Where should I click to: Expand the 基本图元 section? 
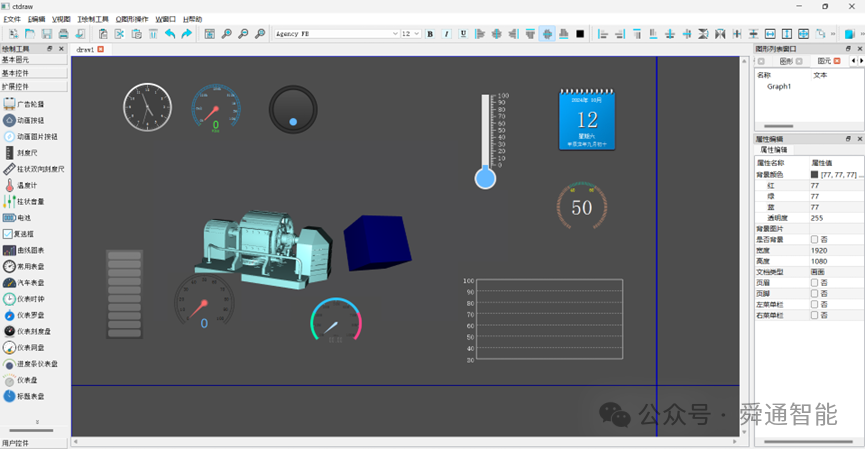tap(34, 60)
